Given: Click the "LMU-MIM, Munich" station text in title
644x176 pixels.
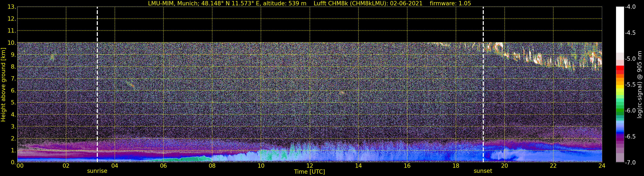Looking at the screenshot, I should point(173,3).
